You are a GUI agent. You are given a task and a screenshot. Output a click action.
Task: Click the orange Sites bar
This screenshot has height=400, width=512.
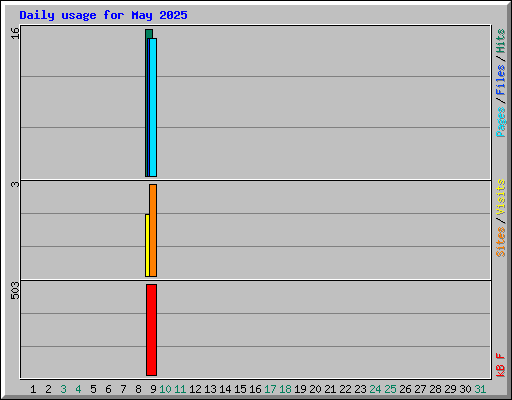(x=153, y=230)
